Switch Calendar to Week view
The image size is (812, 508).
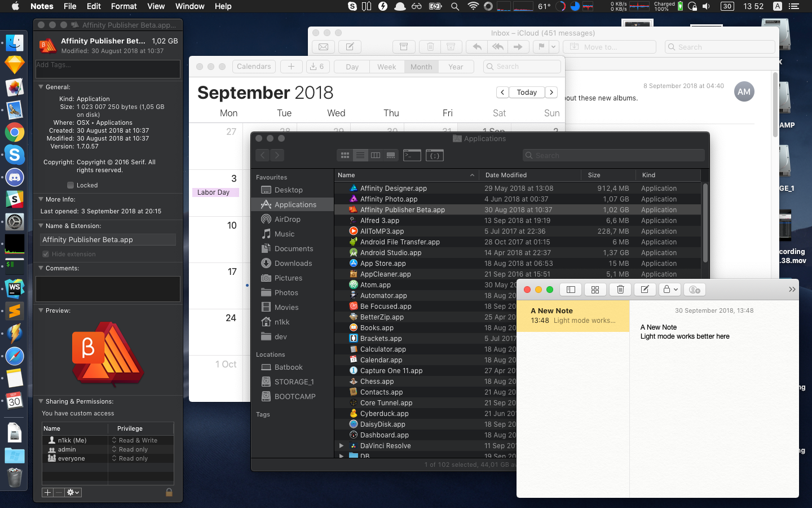tap(386, 66)
